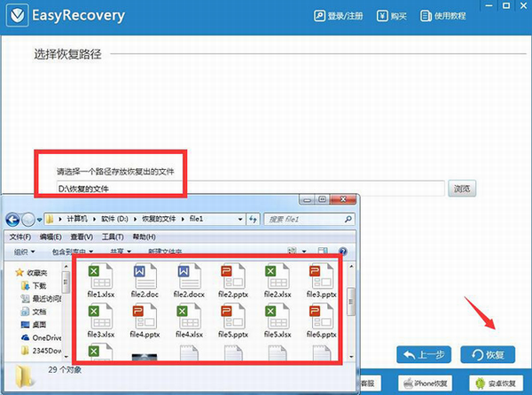Minimize the Explorer window
The height and width of the screenshot is (395, 532).
click(x=307, y=200)
